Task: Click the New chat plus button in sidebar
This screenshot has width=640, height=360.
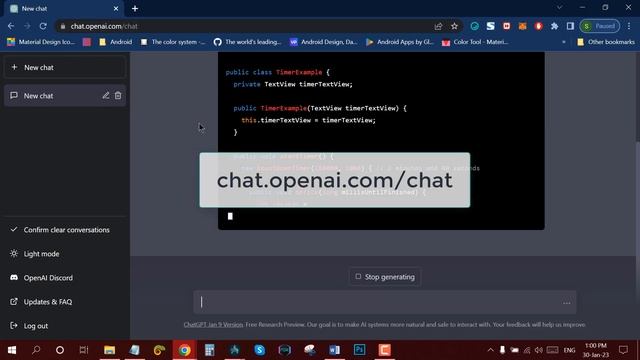Action: [x=64, y=67]
